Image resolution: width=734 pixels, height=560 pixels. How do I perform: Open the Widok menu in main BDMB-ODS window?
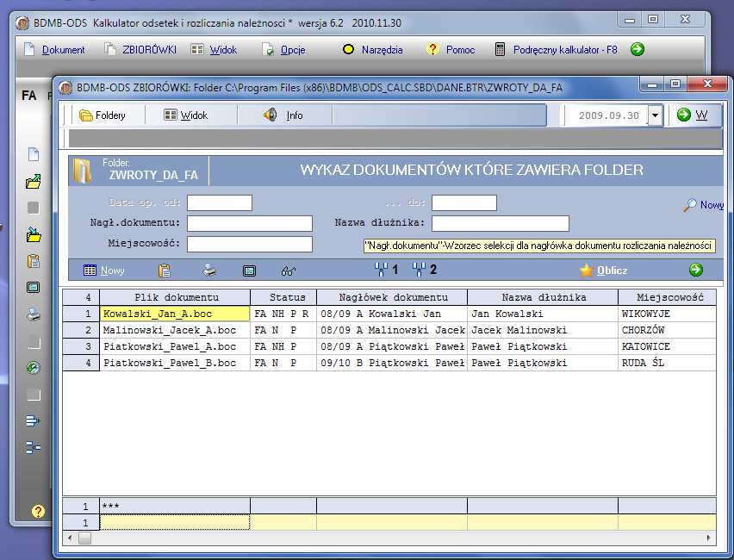(x=214, y=50)
